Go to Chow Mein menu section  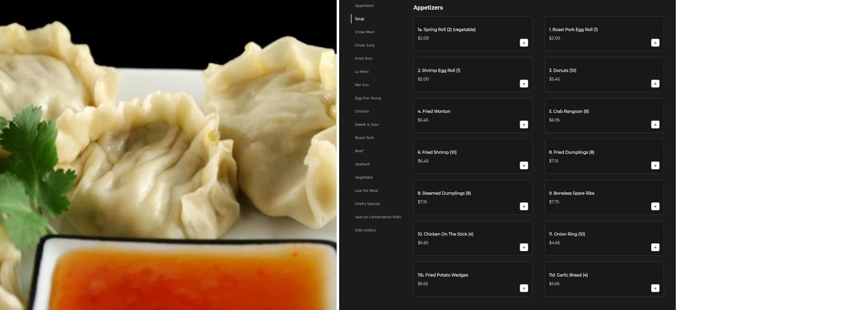365,32
